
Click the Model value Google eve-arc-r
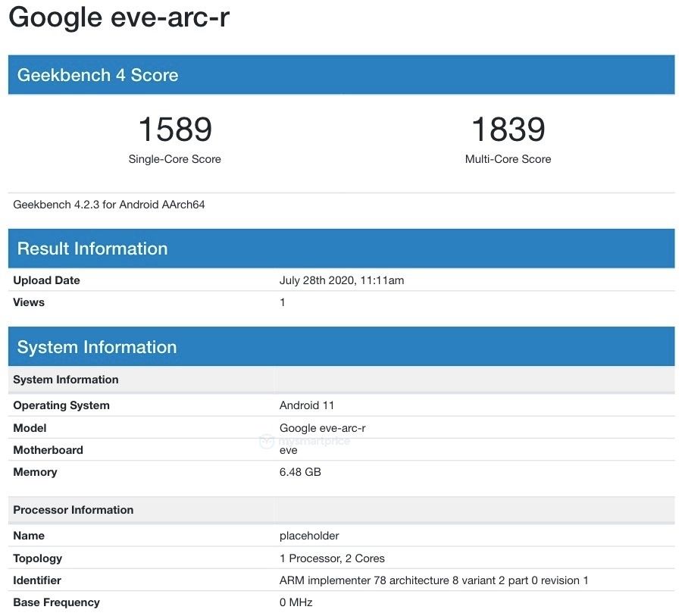(x=324, y=427)
